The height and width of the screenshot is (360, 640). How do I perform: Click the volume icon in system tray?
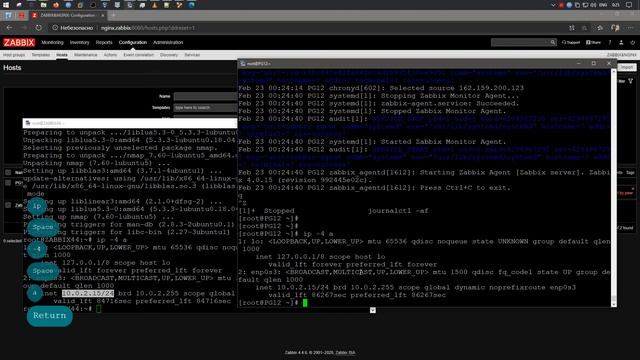pos(593,5)
